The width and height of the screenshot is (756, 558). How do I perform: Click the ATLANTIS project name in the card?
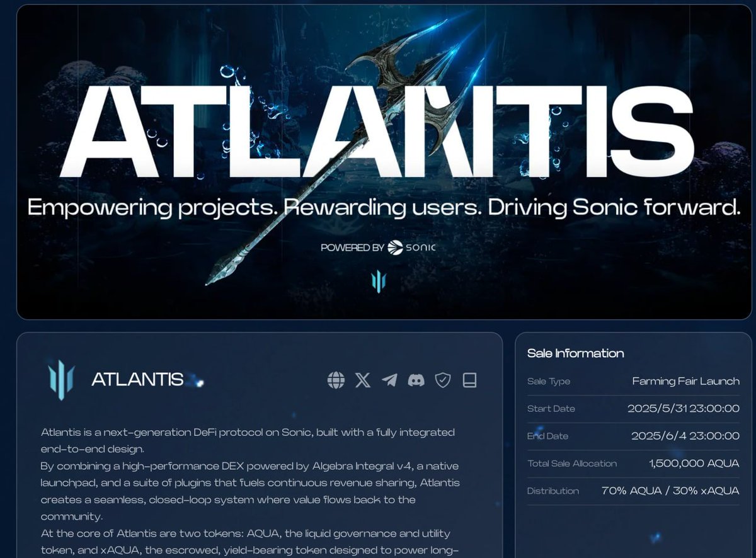(137, 379)
